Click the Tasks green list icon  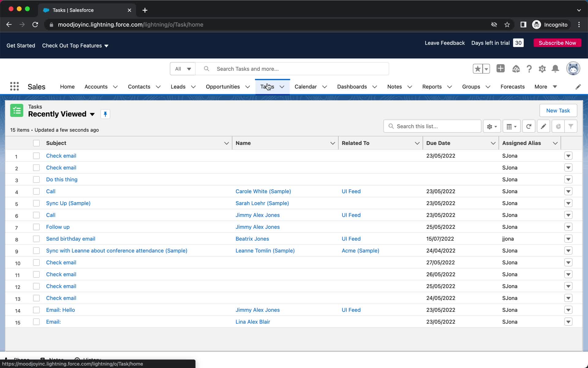17,110
